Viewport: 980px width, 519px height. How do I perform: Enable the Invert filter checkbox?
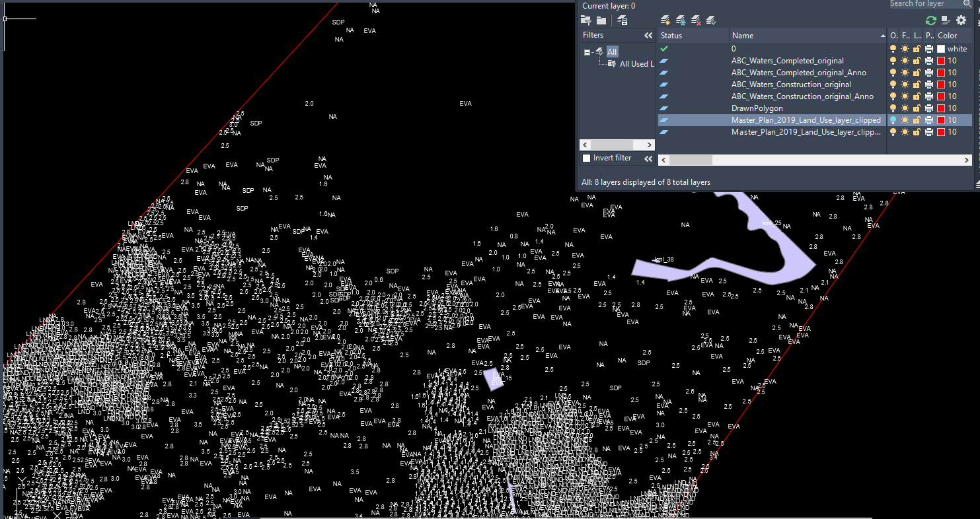click(x=586, y=158)
